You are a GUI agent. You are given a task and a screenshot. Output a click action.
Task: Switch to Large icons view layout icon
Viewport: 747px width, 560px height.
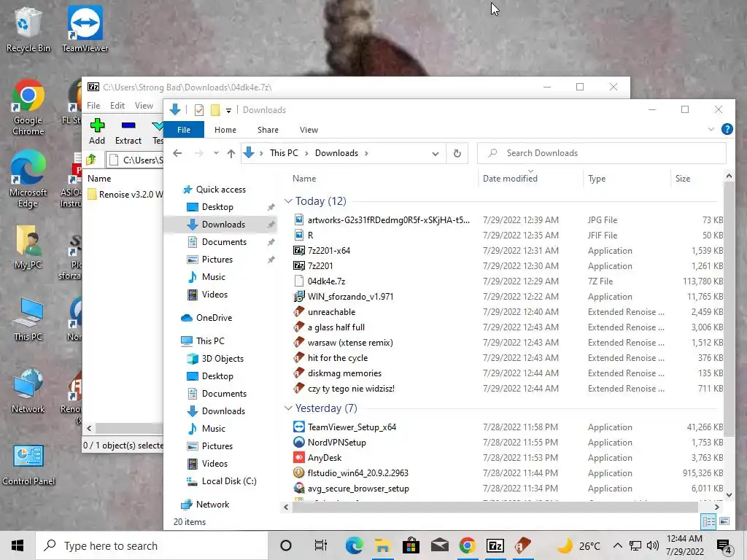coord(724,521)
